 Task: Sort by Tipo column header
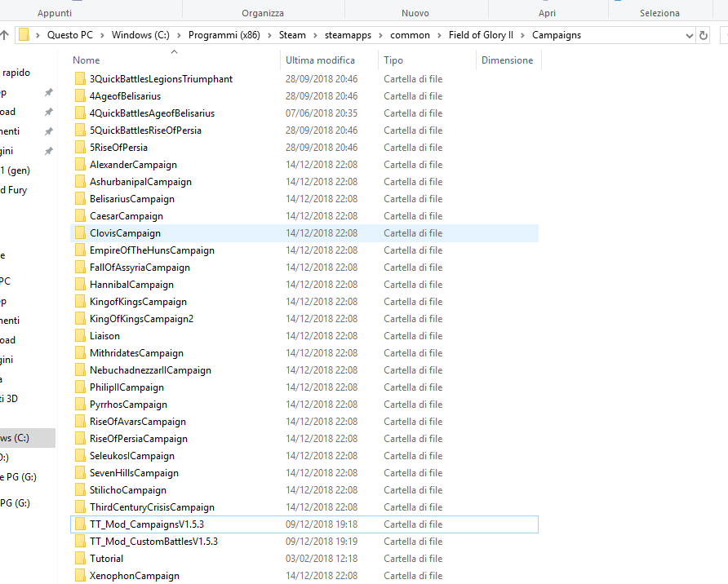(393, 60)
